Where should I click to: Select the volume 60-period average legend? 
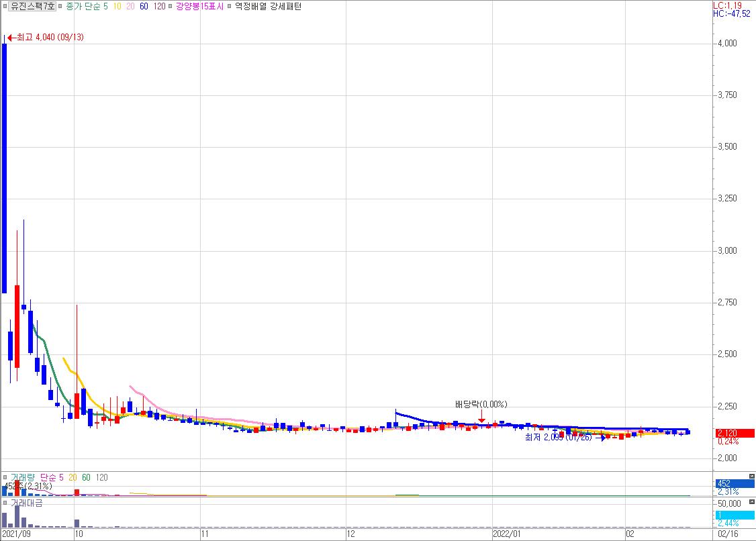(87, 477)
